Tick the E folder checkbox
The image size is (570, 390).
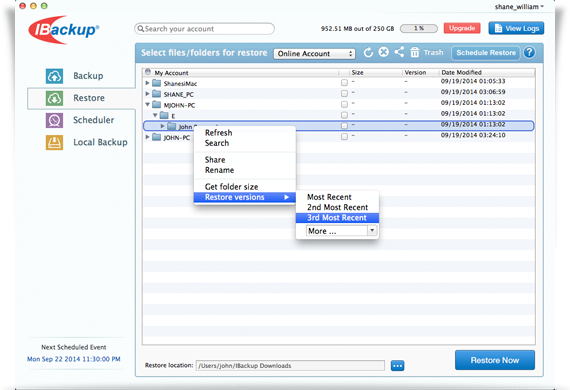tap(344, 115)
